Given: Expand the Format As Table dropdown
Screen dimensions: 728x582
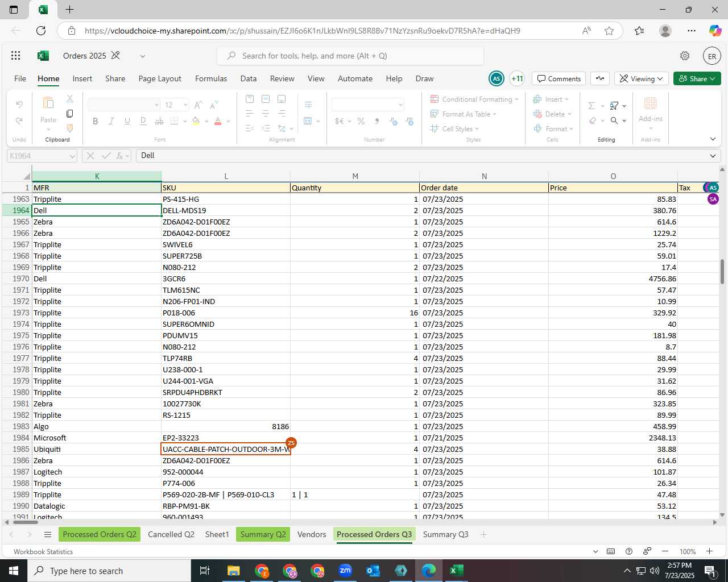Looking at the screenshot, I should pos(495,114).
